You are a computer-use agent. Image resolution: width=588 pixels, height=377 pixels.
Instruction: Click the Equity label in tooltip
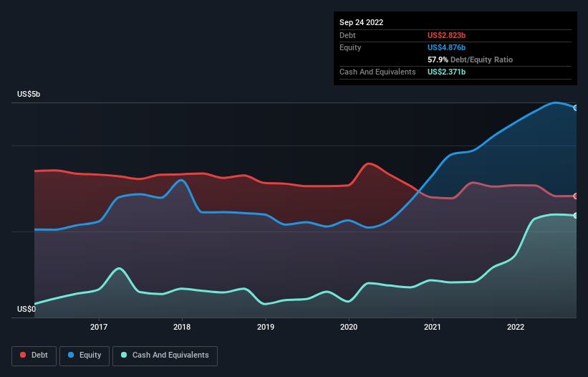tap(350, 47)
